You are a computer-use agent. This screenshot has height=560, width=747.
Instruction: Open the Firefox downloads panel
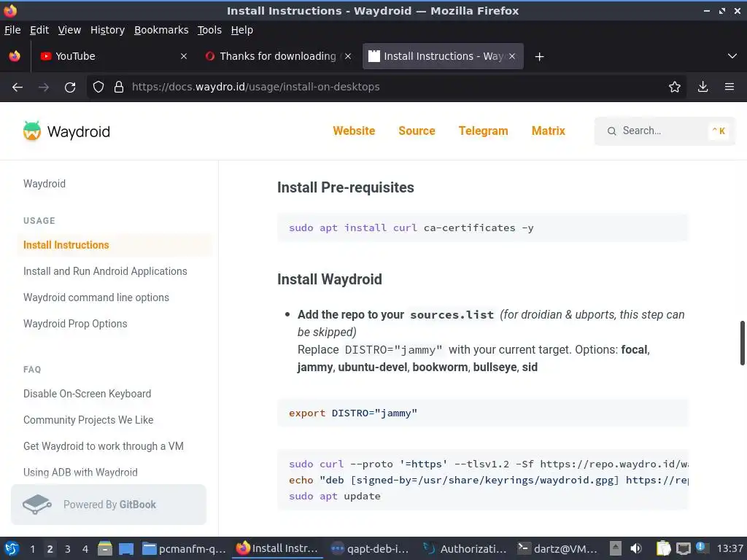click(x=703, y=87)
